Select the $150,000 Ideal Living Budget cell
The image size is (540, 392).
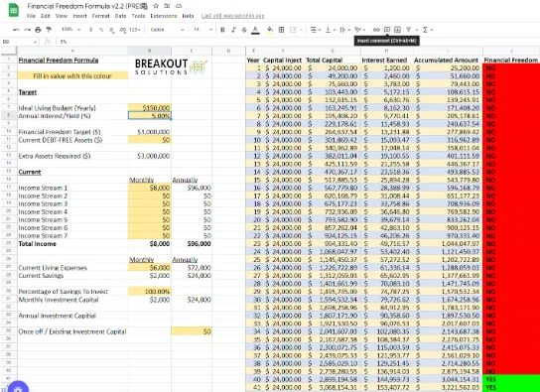coord(150,108)
